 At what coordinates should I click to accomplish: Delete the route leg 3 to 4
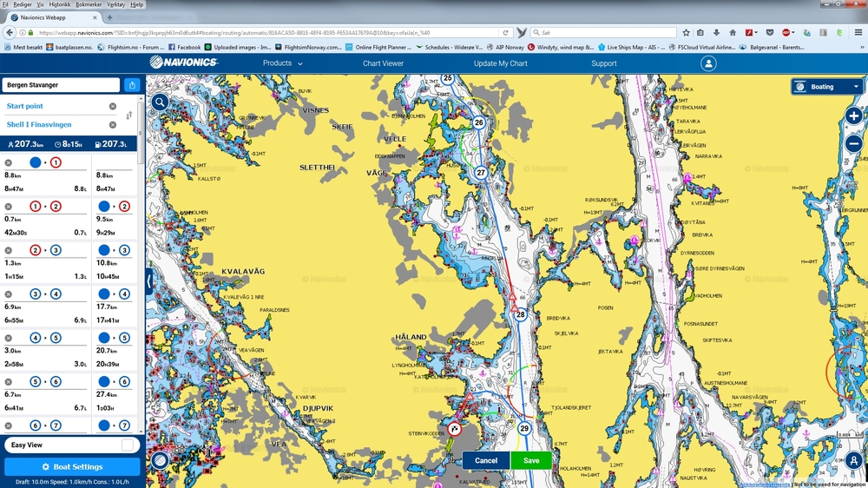[9, 294]
